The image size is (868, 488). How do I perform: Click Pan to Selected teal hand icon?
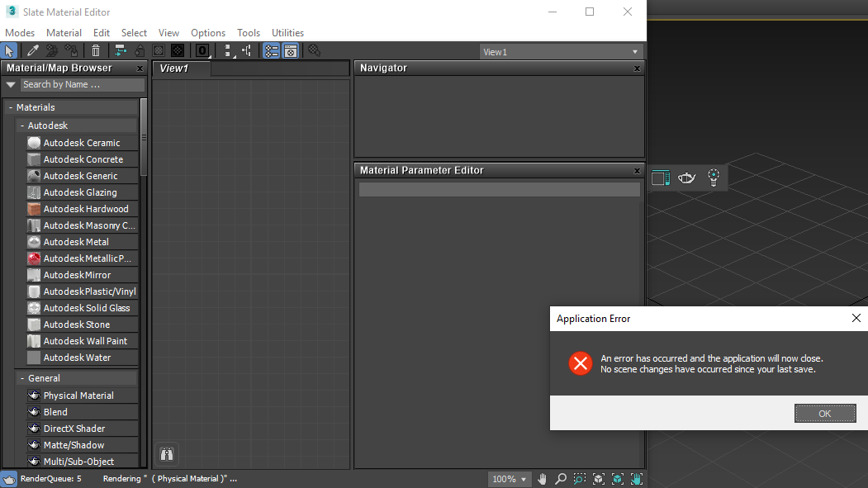(x=637, y=479)
